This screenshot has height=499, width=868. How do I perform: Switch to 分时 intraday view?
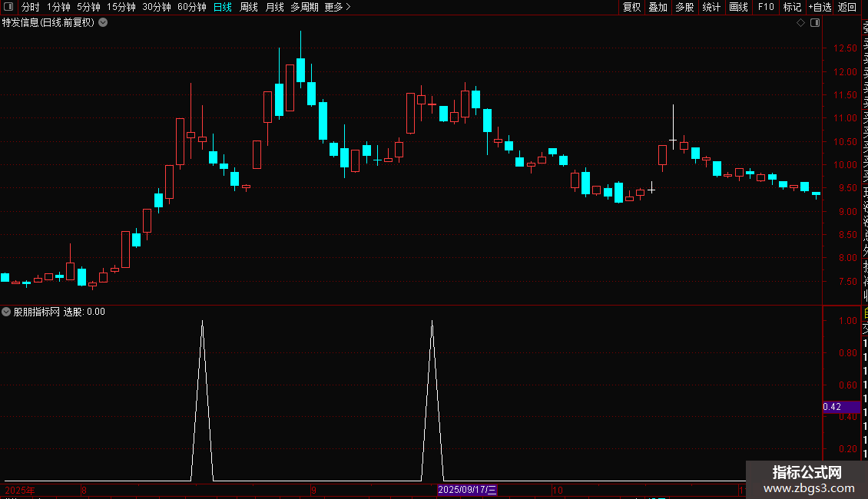pos(31,7)
